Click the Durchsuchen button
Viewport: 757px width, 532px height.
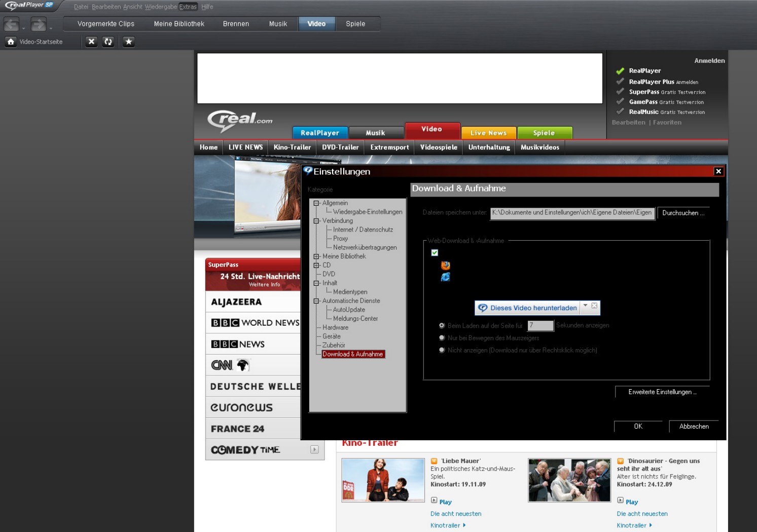(x=683, y=213)
